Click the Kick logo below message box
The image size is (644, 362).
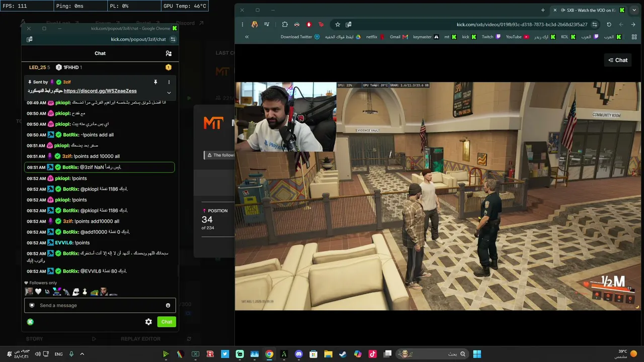pos(30,322)
